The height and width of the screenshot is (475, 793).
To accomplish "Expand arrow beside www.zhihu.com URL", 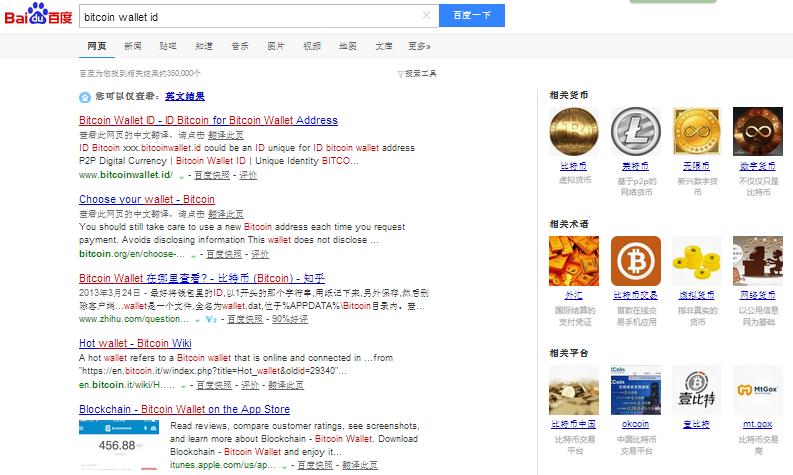I will 197,321.
